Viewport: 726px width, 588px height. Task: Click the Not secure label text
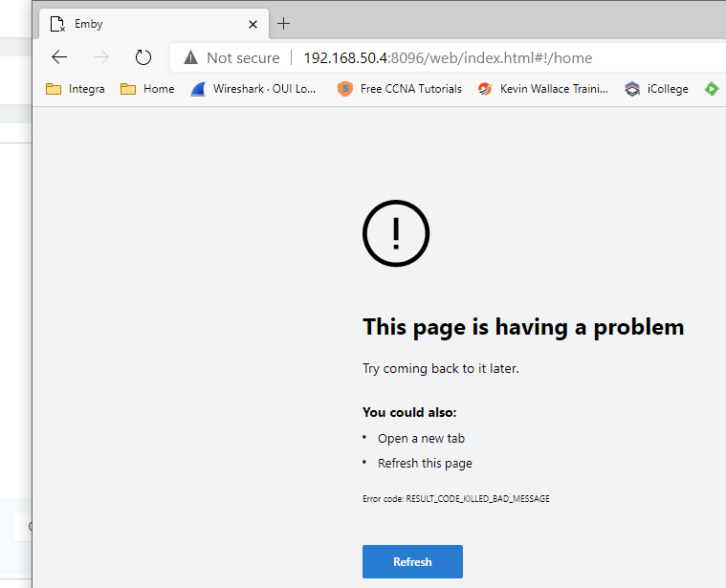[x=243, y=57]
